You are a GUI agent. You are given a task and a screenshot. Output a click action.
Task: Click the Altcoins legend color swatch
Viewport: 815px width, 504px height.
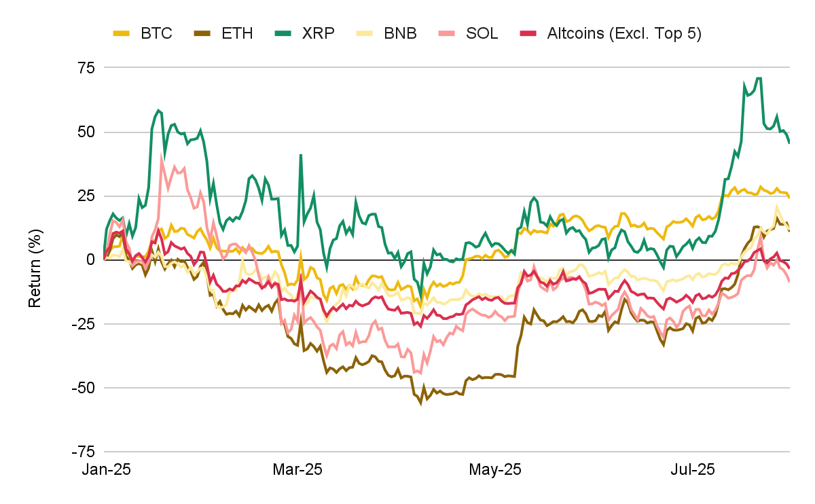click(x=529, y=33)
